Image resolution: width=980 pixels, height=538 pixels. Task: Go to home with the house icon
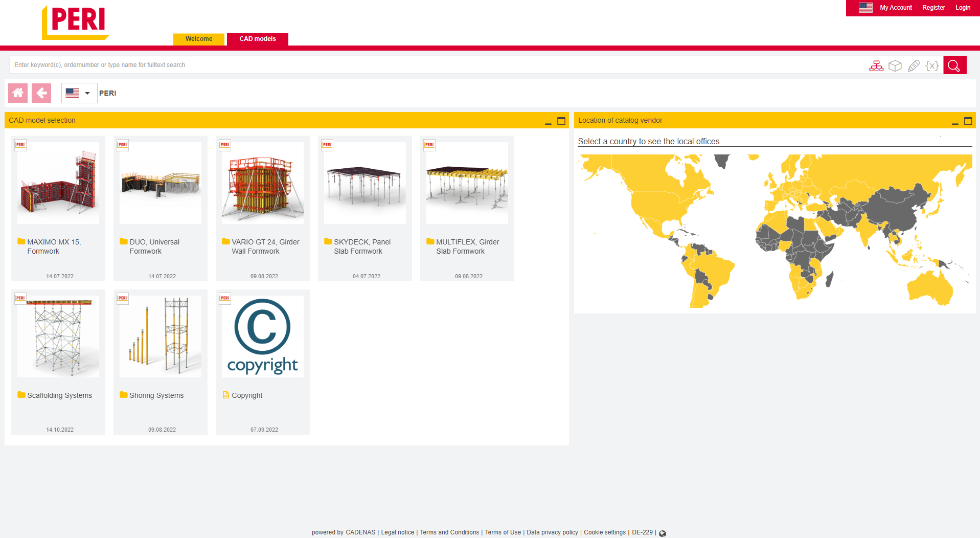tap(18, 93)
